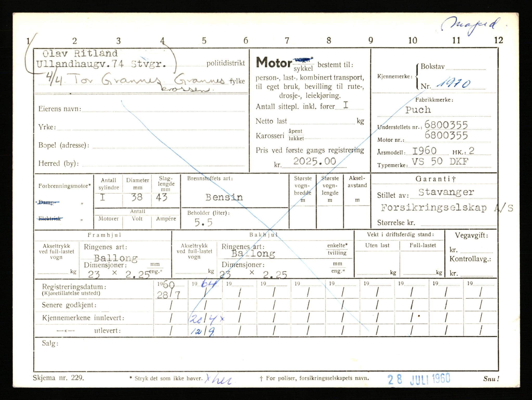Viewport: 532px width, 400px height.
Task: Select the "Vekt i driftsferdig stand:" header
Action: (x=401, y=234)
